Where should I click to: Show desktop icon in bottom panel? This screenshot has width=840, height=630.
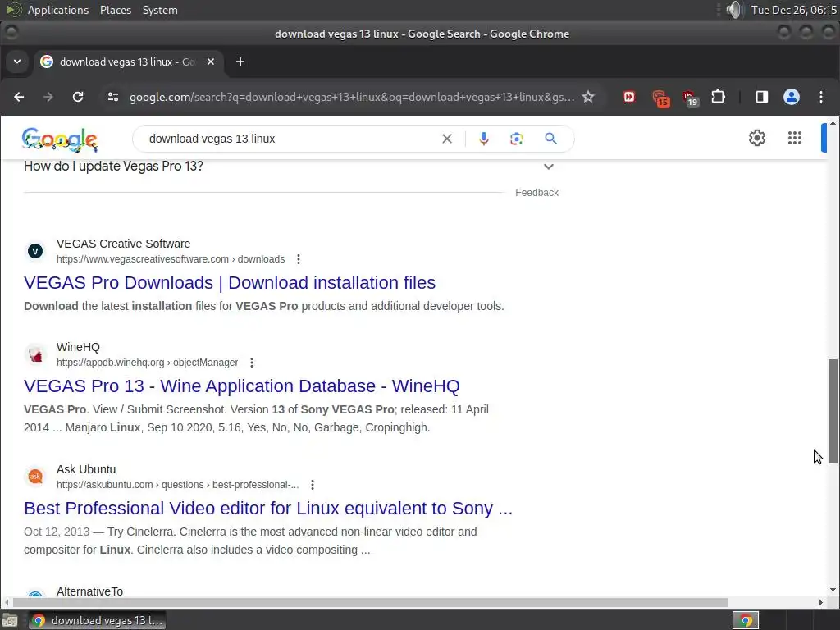pyautogui.click(x=10, y=620)
